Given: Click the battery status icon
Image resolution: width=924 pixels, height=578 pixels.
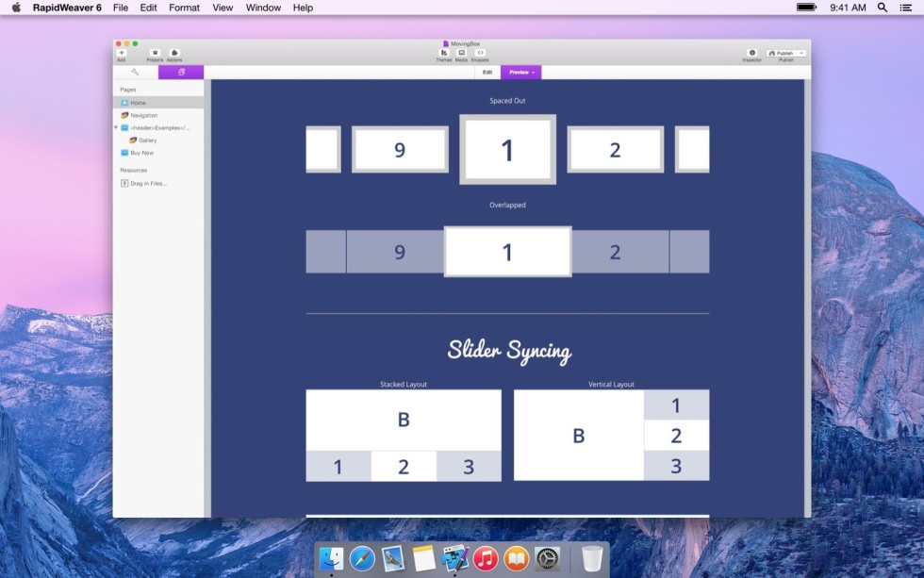Looking at the screenshot, I should pos(807,8).
